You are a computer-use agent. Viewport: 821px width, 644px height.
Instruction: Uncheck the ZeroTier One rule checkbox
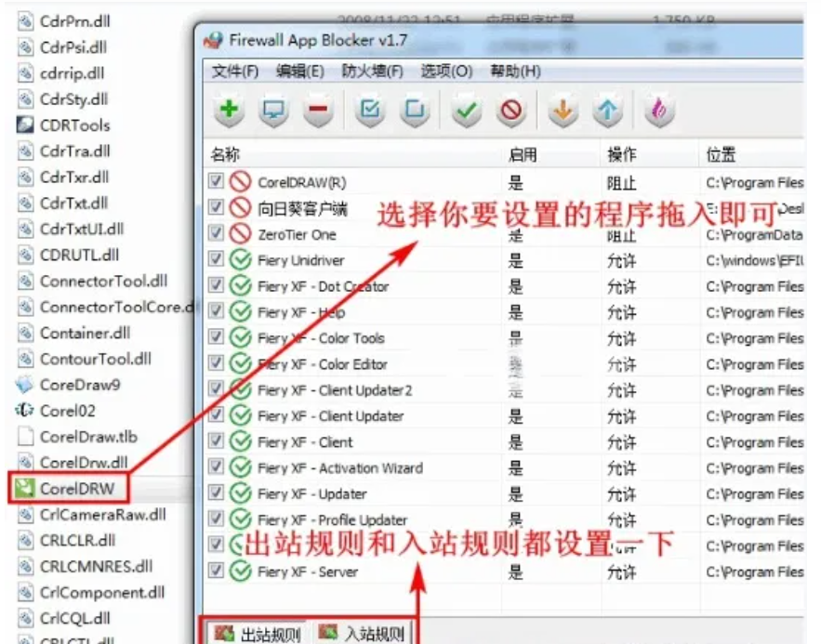(x=216, y=233)
